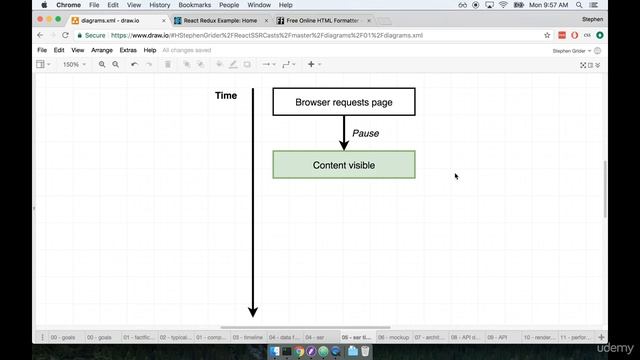The width and height of the screenshot is (640, 360).
Task: Open Trash in the Dock
Action: click(365, 351)
